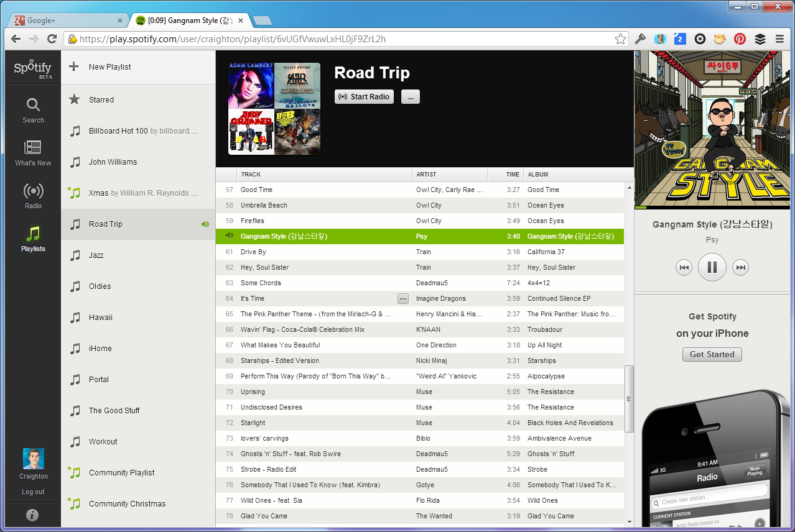Sort by the ARTIST column header

click(450, 175)
